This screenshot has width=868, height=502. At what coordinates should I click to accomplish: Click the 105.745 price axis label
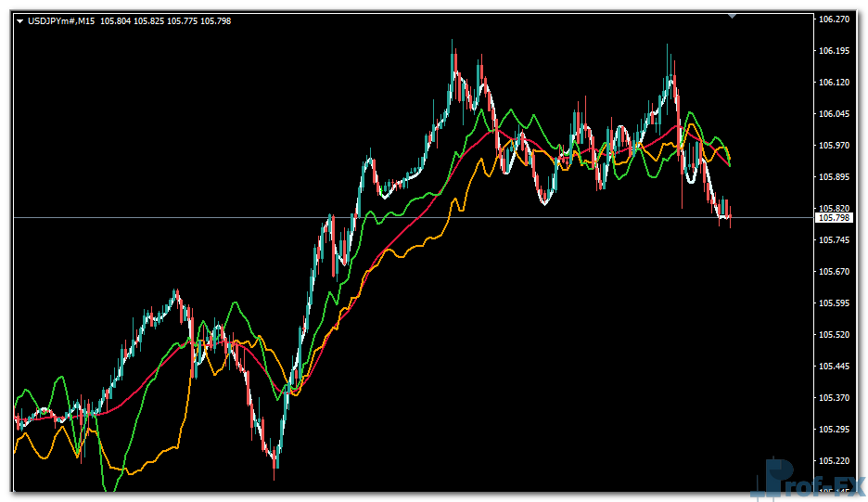834,240
